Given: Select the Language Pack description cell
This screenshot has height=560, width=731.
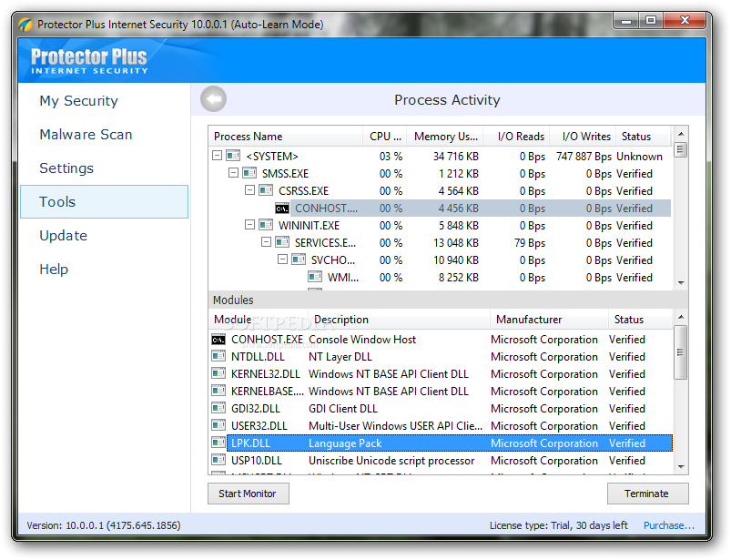Looking at the screenshot, I should click(x=345, y=443).
